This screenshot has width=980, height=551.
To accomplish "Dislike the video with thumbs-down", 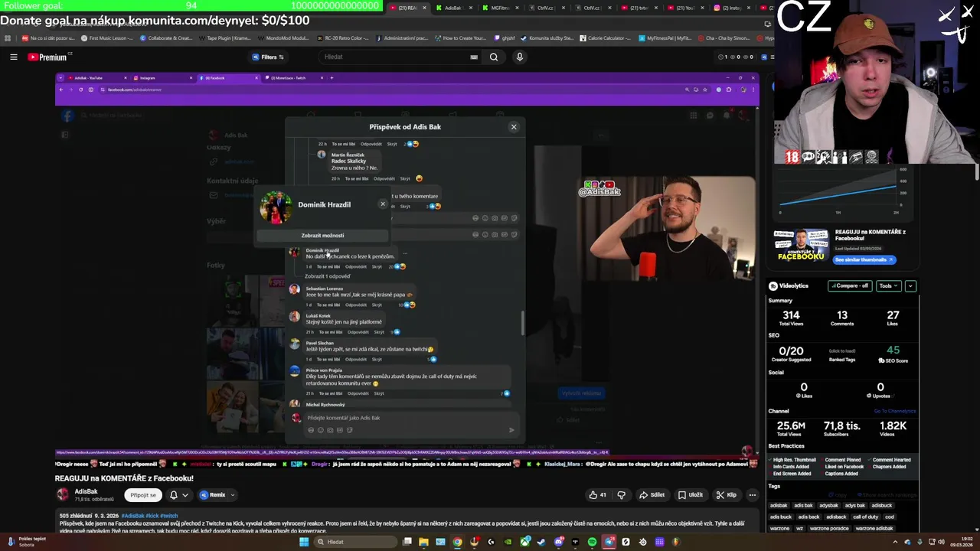I will tap(621, 495).
